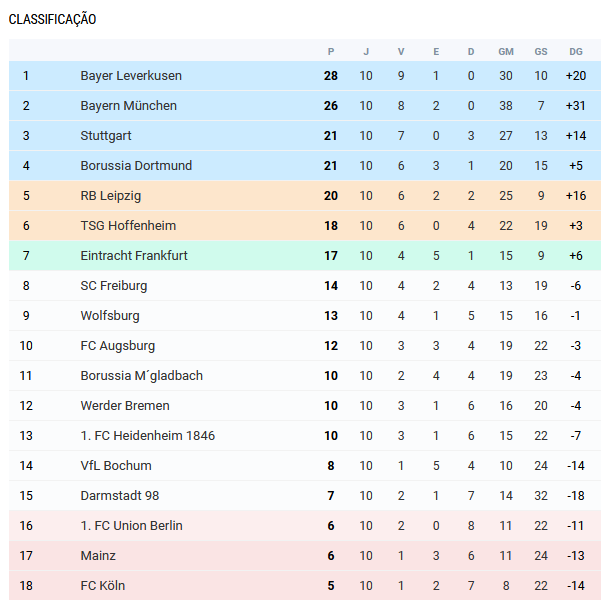Click 1. FC Union Berlin name

point(131,526)
